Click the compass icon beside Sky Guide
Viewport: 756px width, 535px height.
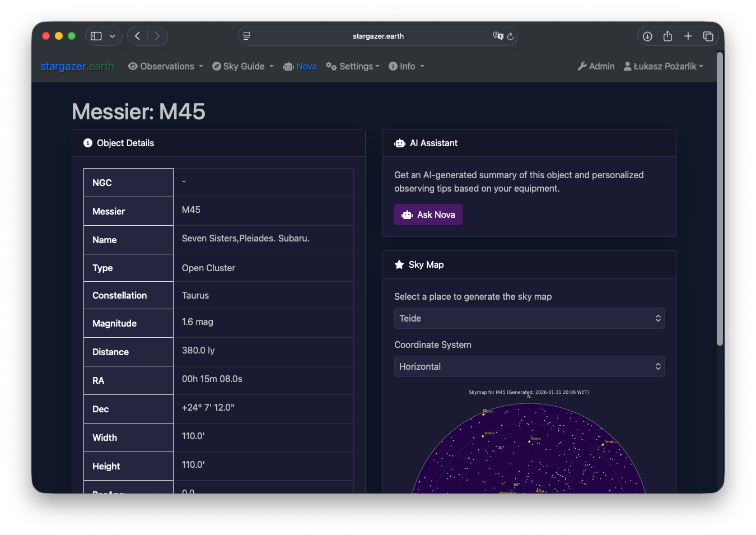[217, 66]
